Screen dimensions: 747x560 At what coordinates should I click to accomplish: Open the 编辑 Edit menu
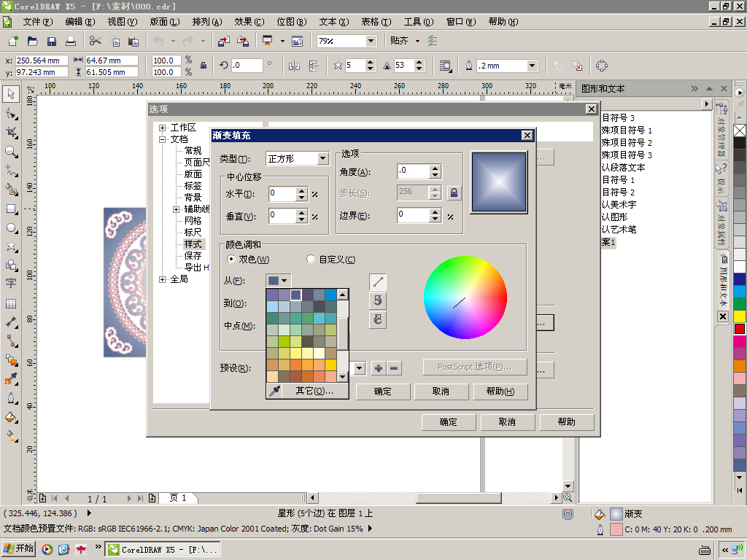tap(80, 22)
